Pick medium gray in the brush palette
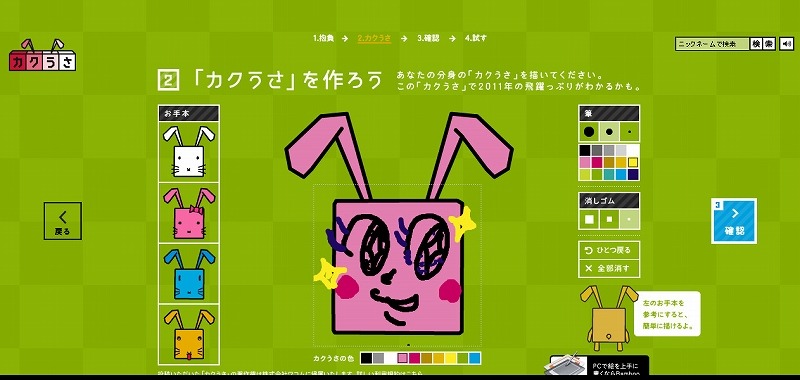 click(x=609, y=150)
